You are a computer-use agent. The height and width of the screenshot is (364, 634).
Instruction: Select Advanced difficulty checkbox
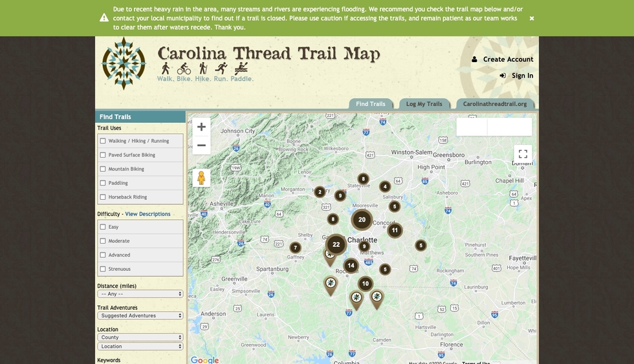tap(103, 255)
